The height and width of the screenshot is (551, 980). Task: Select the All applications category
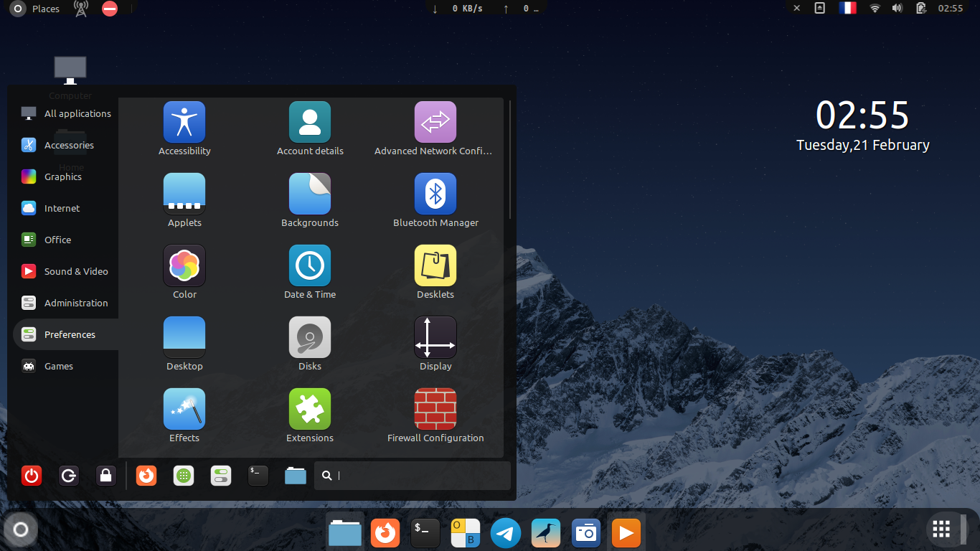click(66, 113)
